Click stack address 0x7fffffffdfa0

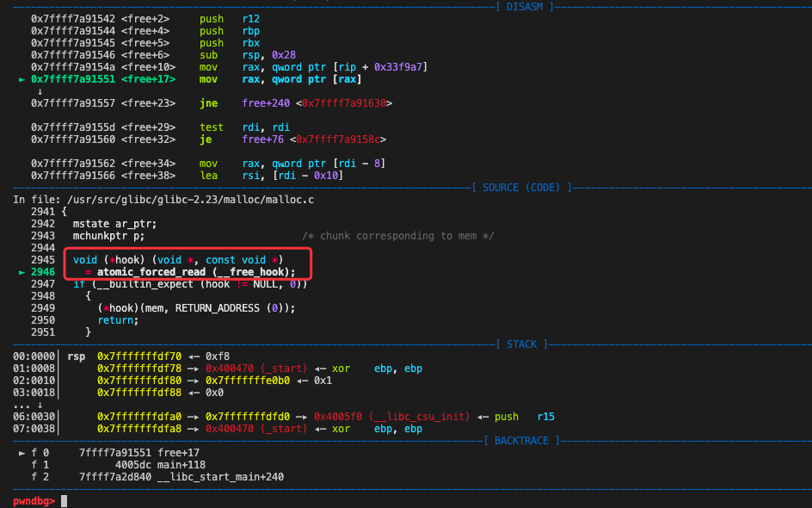pyautogui.click(x=139, y=417)
